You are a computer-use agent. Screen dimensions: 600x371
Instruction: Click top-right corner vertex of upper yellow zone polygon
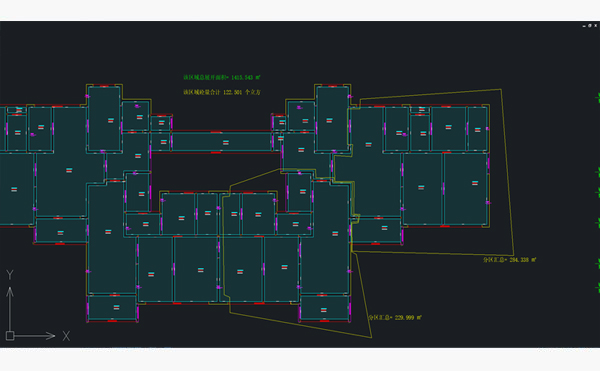click(501, 89)
